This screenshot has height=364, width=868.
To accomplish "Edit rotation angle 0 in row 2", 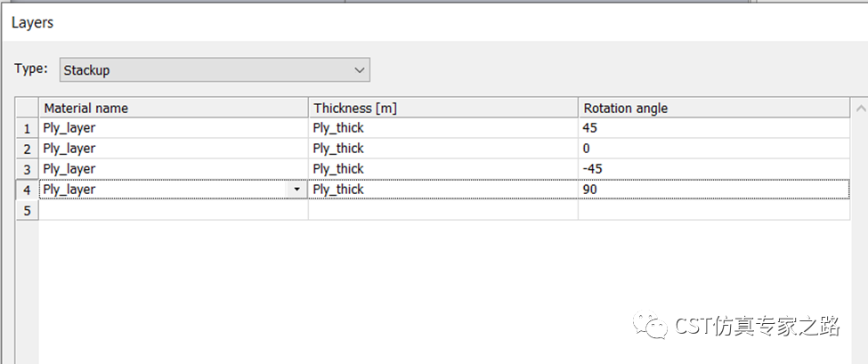I will pos(714,149).
